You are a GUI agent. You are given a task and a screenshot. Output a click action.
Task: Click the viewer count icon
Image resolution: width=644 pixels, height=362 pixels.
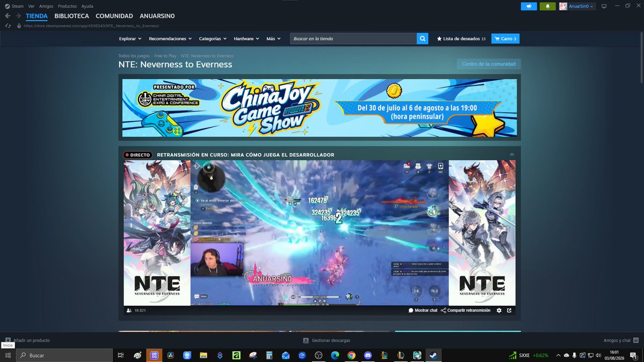click(x=129, y=311)
